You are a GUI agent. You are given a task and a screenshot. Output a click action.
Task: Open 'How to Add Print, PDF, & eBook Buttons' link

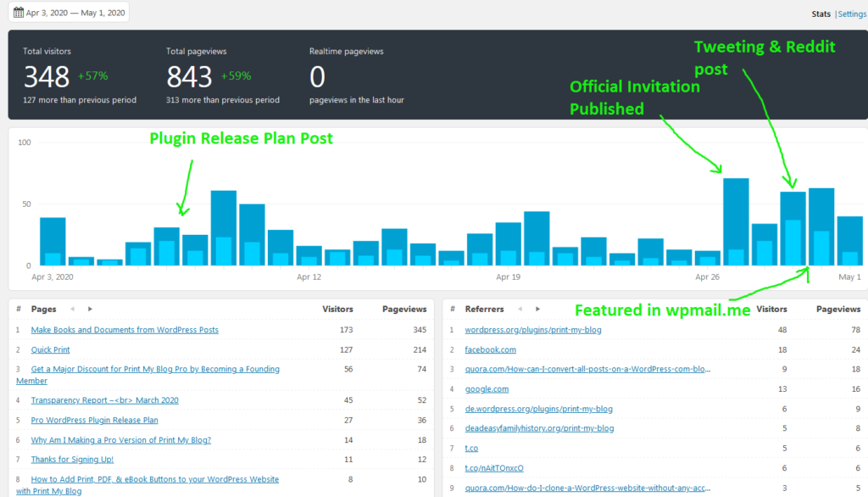tap(147, 485)
